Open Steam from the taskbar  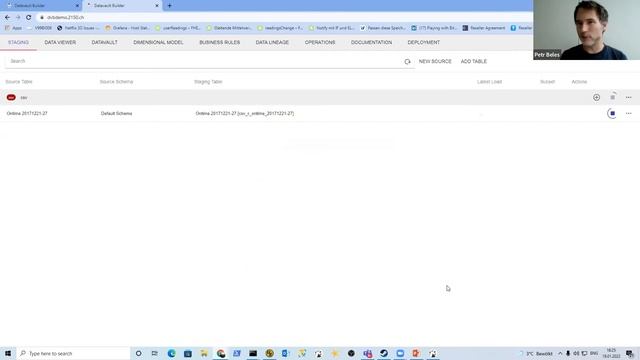[x=384, y=353]
